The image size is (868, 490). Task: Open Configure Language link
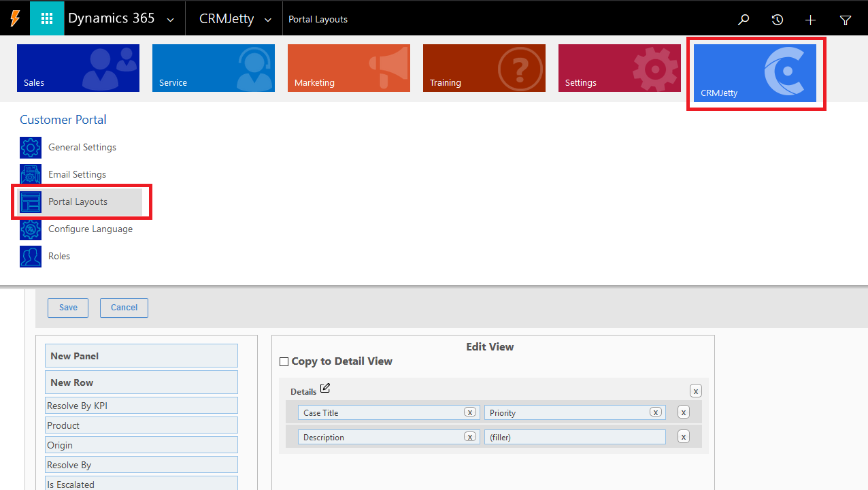[x=90, y=229]
